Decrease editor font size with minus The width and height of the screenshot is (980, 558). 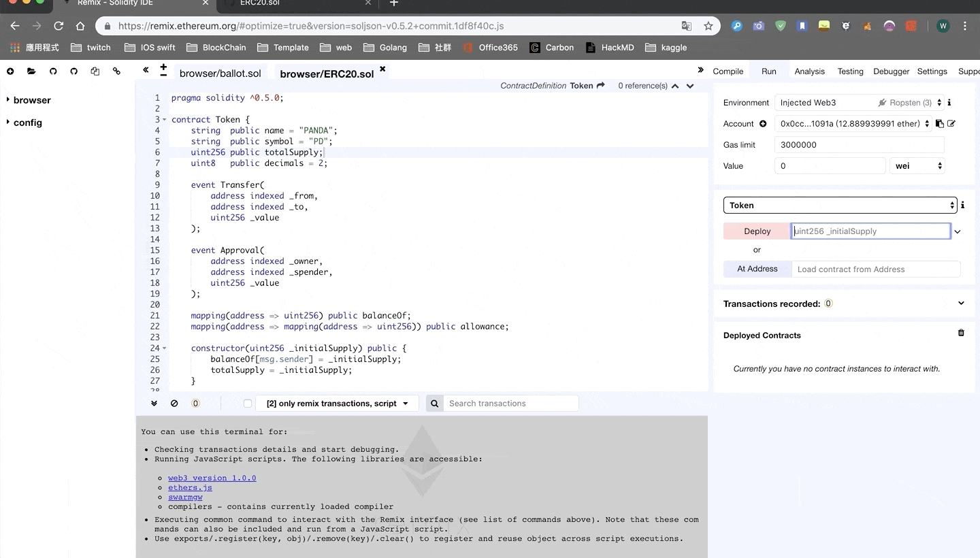click(x=163, y=74)
